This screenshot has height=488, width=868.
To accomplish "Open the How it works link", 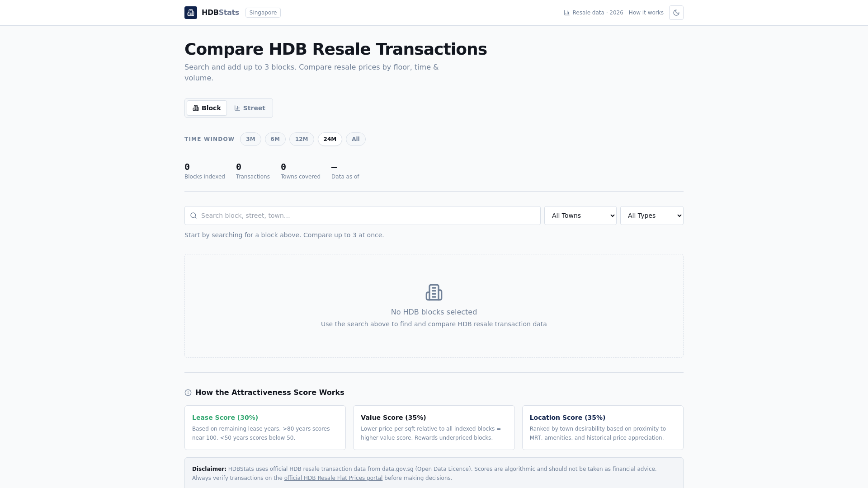I will [x=646, y=13].
